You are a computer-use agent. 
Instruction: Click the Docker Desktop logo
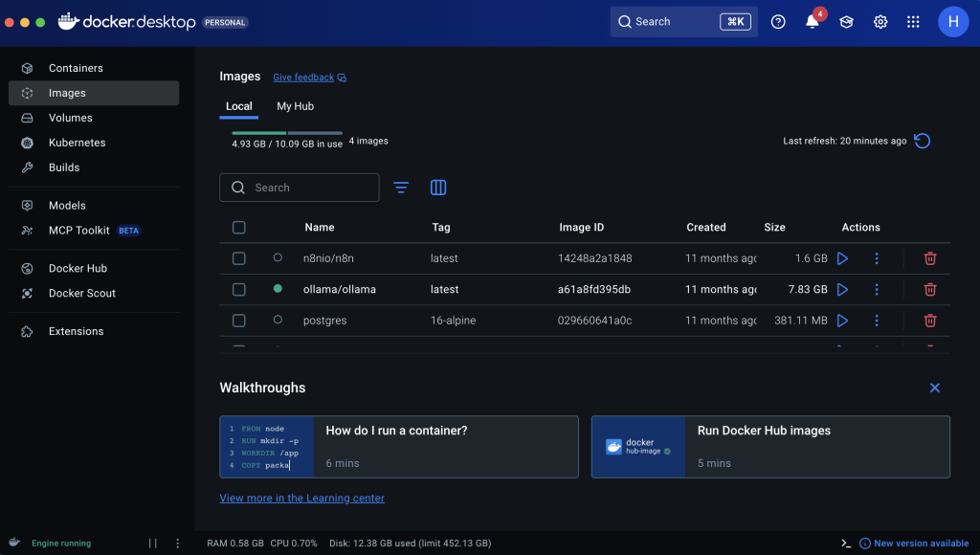[127, 22]
